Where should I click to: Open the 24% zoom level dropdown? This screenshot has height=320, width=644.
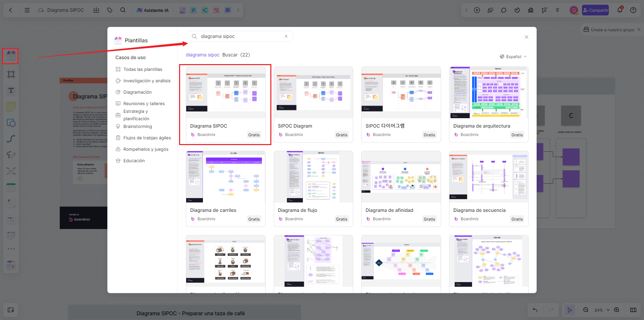[x=602, y=310]
